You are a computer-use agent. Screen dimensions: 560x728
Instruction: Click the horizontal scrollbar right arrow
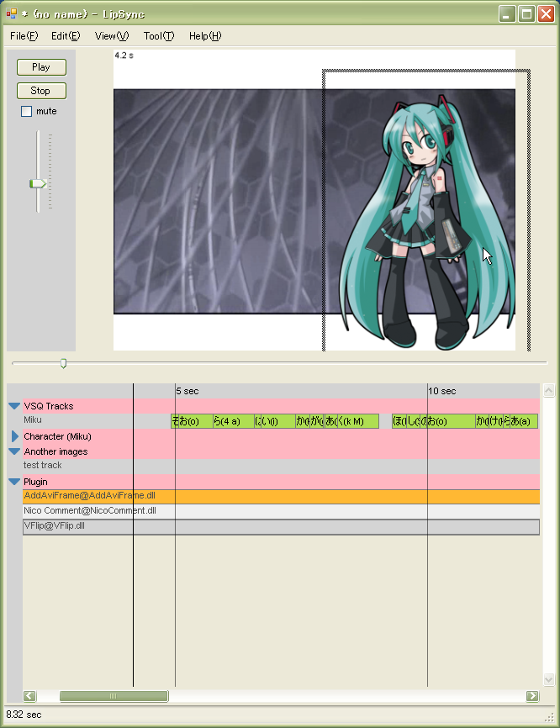tap(532, 696)
